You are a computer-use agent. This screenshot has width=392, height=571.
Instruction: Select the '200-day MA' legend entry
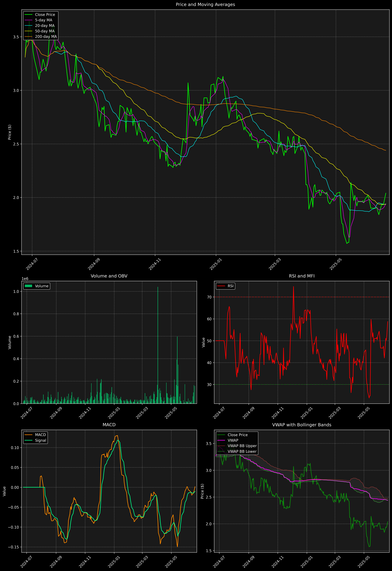coord(46,37)
